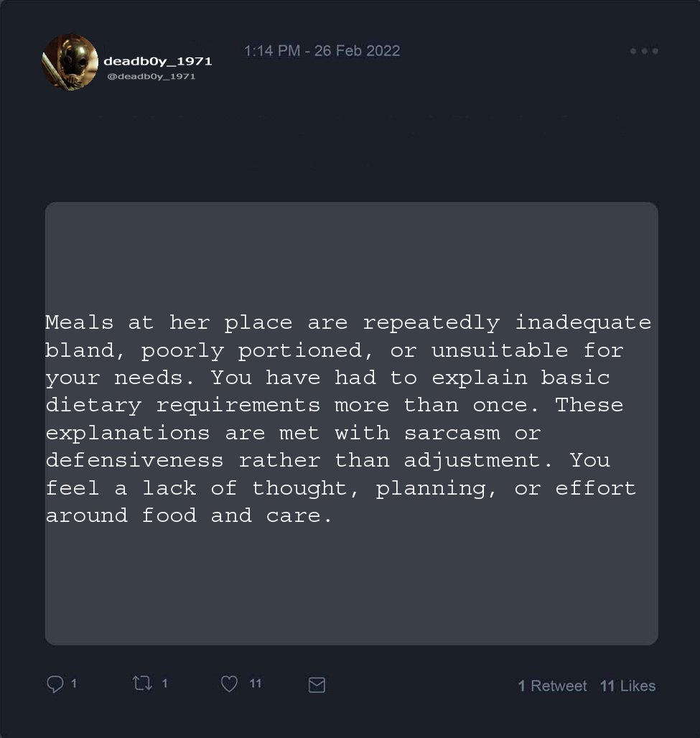Image resolution: width=700 pixels, height=738 pixels.
Task: View the 1 Retweet list
Action: point(552,686)
